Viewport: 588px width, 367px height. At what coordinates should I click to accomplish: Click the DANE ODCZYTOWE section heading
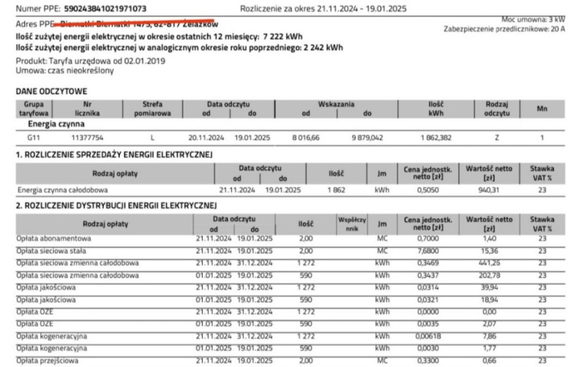point(52,92)
